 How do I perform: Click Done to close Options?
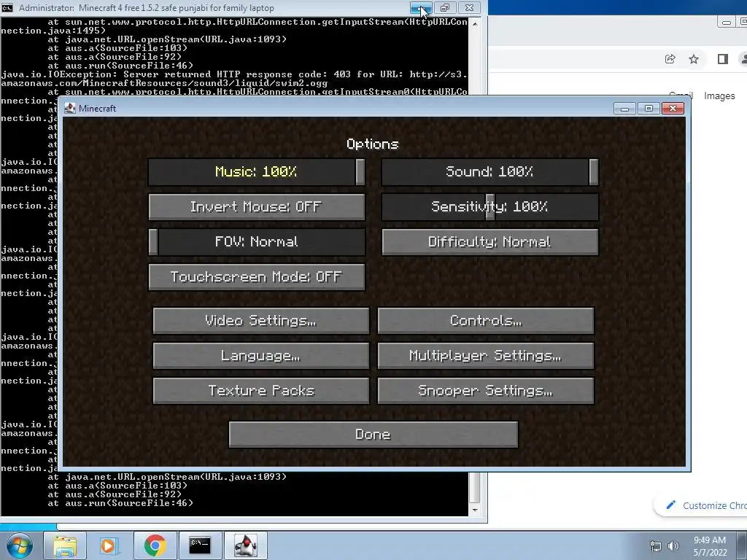[x=373, y=435]
